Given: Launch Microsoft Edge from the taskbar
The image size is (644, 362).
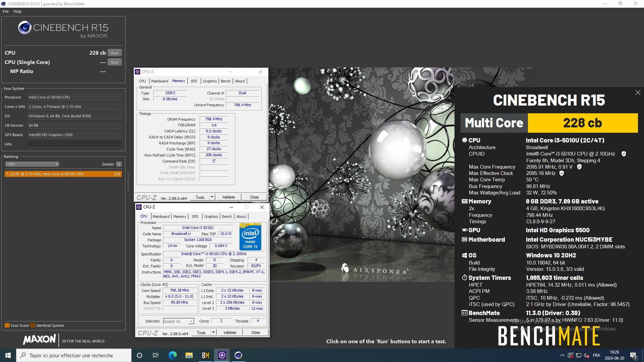Looking at the screenshot, I should click(172, 355).
